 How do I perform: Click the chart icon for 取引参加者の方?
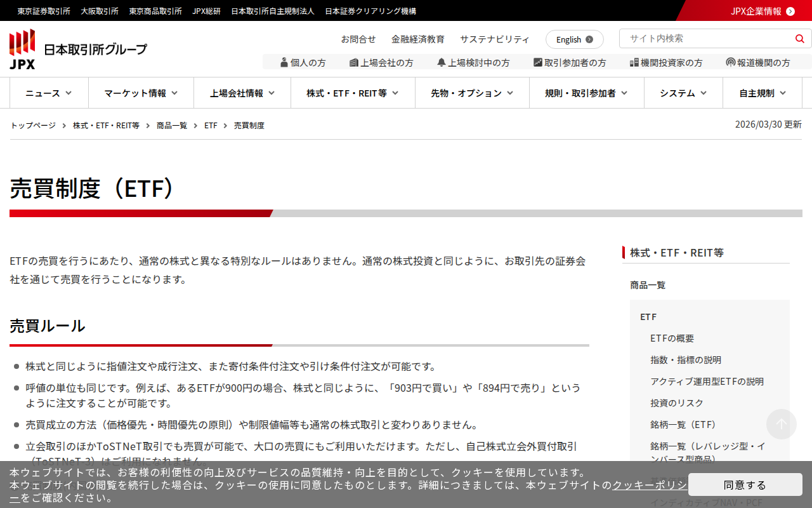(538, 62)
